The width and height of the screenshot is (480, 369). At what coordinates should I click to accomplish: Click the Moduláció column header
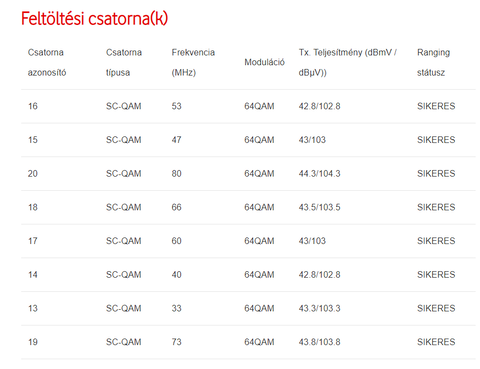point(264,62)
